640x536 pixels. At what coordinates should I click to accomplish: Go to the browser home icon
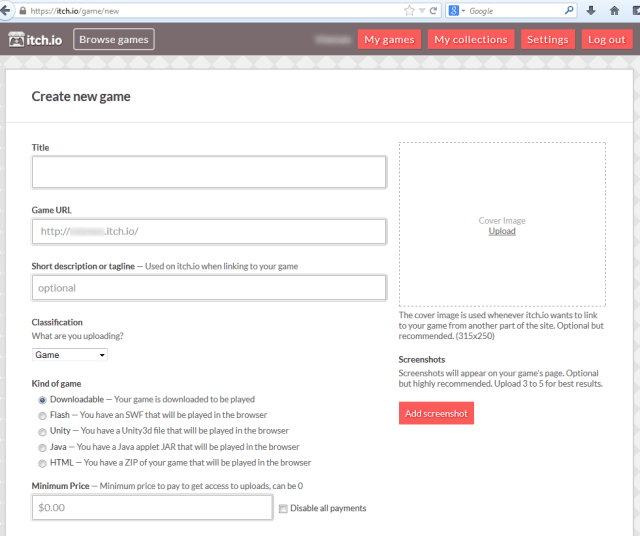pos(614,10)
